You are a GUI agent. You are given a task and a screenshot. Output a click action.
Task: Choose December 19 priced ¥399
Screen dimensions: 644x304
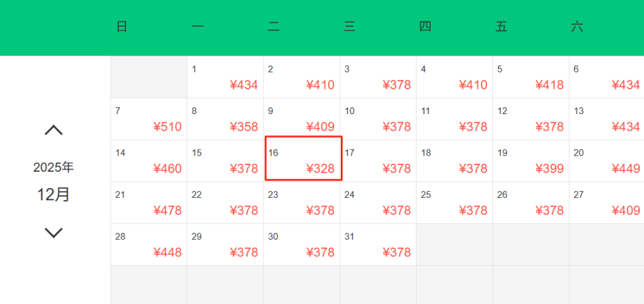(531, 160)
